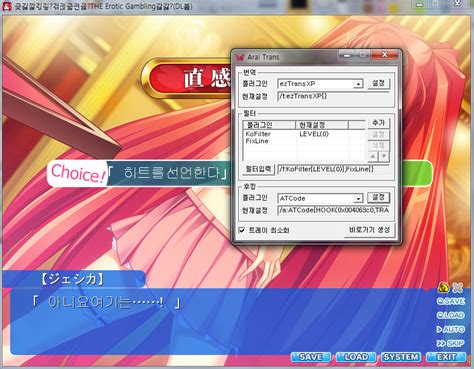This screenshot has height=369, width=474.
Task: Open the ATCode plugin dropdown
Action: pyautogui.click(x=358, y=198)
